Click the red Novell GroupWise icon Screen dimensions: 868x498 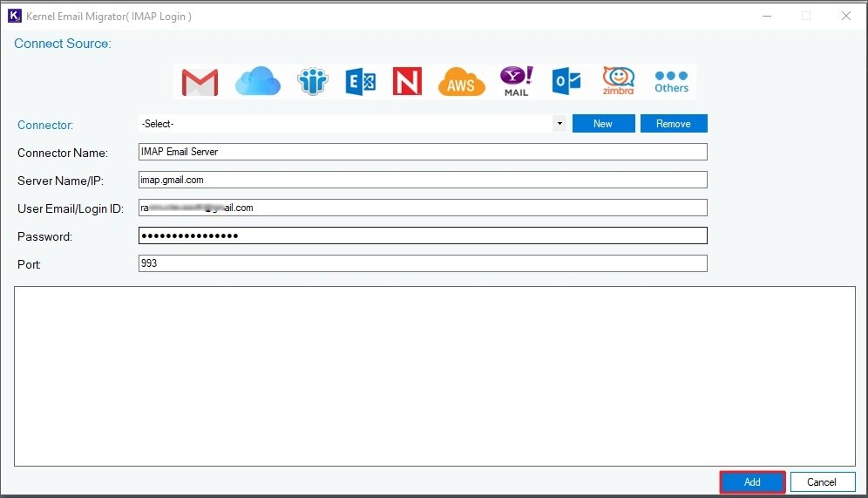[x=407, y=82]
